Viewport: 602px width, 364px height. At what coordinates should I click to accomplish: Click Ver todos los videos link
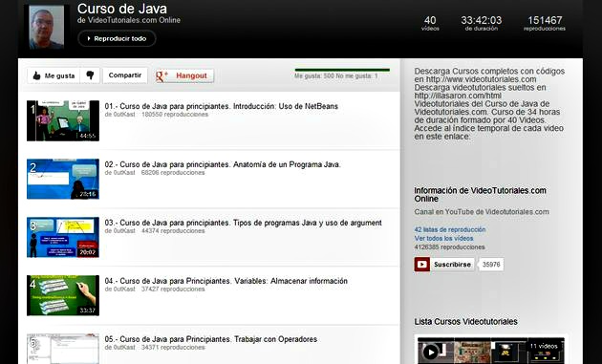pyautogui.click(x=443, y=239)
